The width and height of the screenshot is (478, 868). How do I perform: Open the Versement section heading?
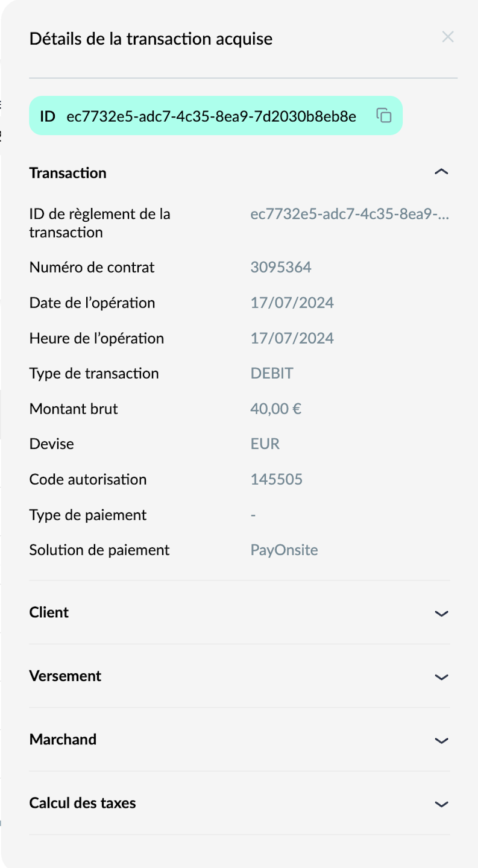point(65,676)
